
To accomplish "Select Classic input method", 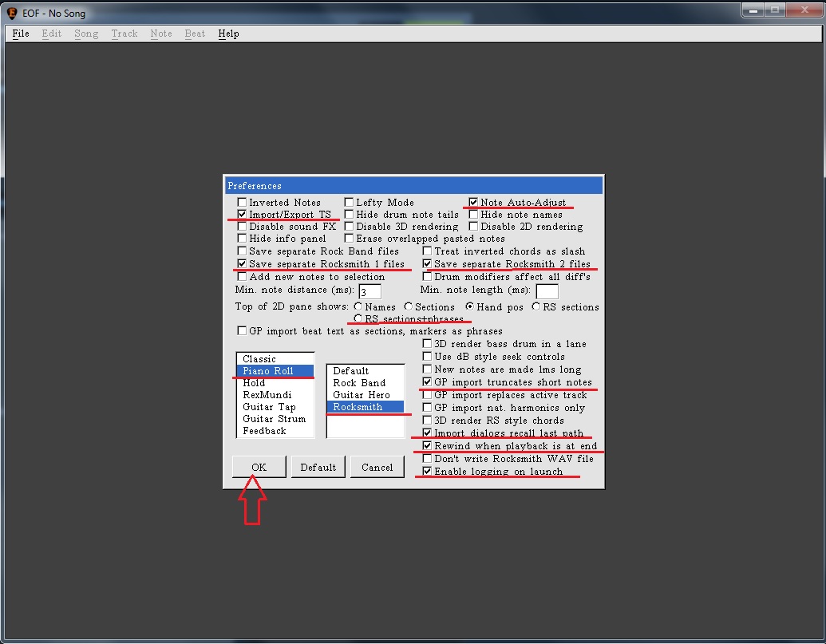I will (275, 359).
